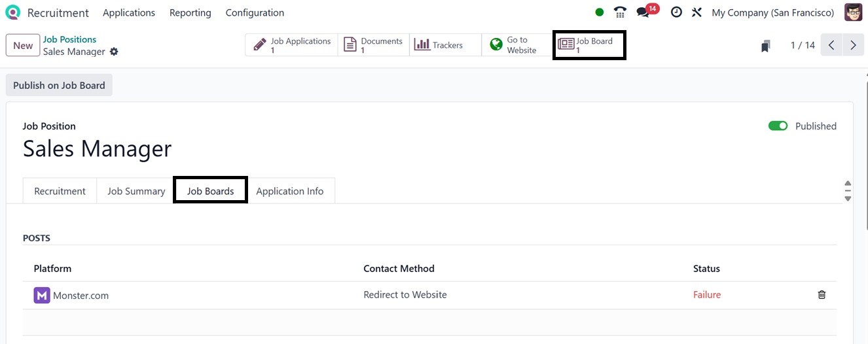Image resolution: width=868 pixels, height=344 pixels.
Task: Open the Configuration menu
Action: pyautogui.click(x=255, y=12)
